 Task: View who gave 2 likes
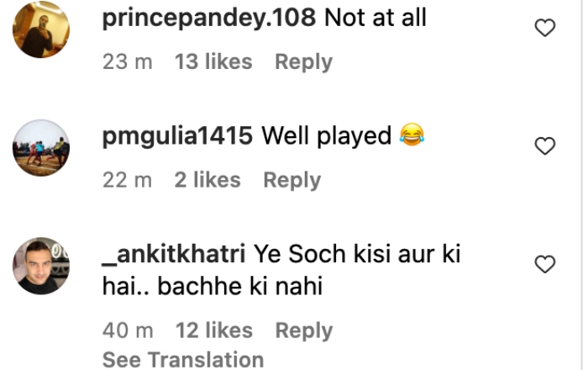pyautogui.click(x=207, y=180)
